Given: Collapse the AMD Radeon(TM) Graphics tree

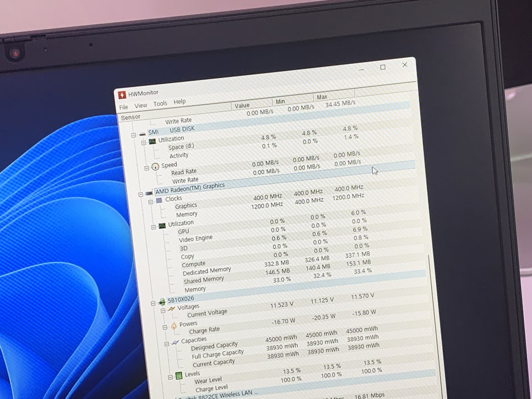Looking at the screenshot, I should click(x=140, y=194).
